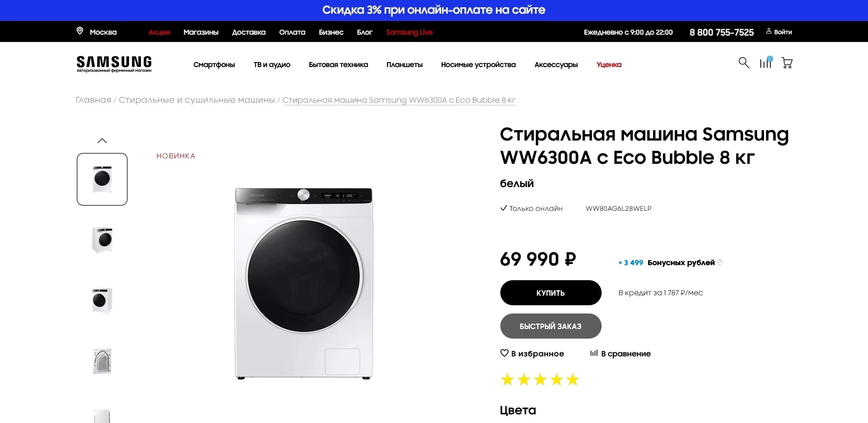Open the Смартфоны menu item
The height and width of the screenshot is (423, 868).
pyautogui.click(x=214, y=64)
